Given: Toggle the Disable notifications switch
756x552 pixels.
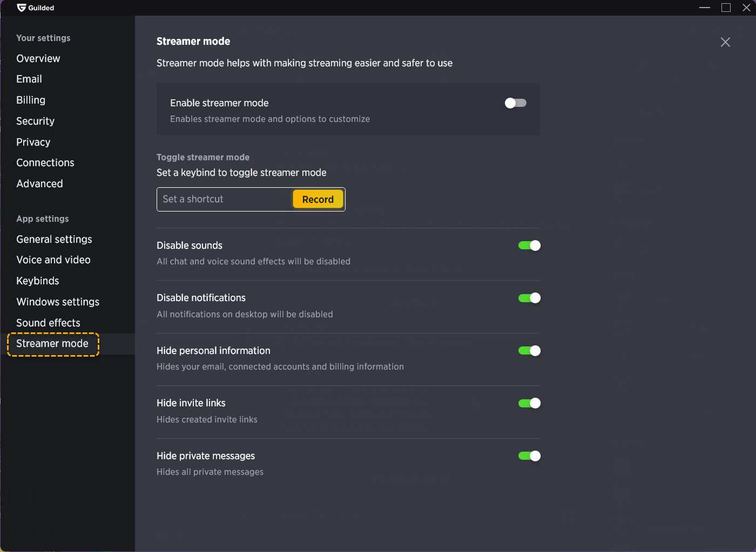Looking at the screenshot, I should coord(529,298).
